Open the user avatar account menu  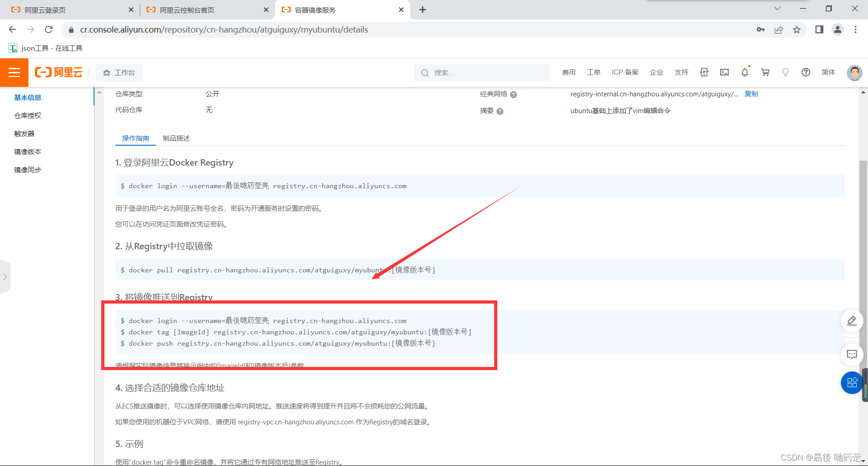[x=854, y=72]
